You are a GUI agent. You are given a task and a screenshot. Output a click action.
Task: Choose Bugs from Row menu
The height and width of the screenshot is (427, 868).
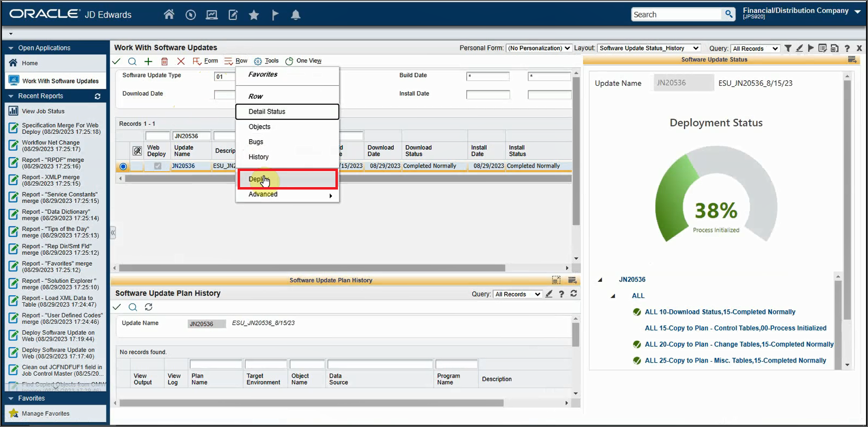pyautogui.click(x=287, y=142)
